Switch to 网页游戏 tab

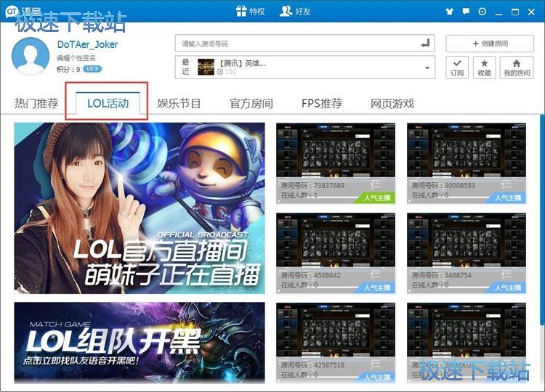392,104
